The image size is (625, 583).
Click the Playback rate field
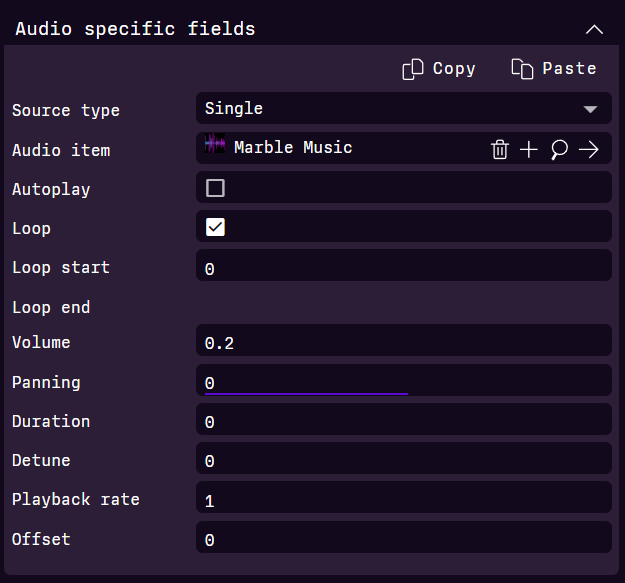point(404,497)
